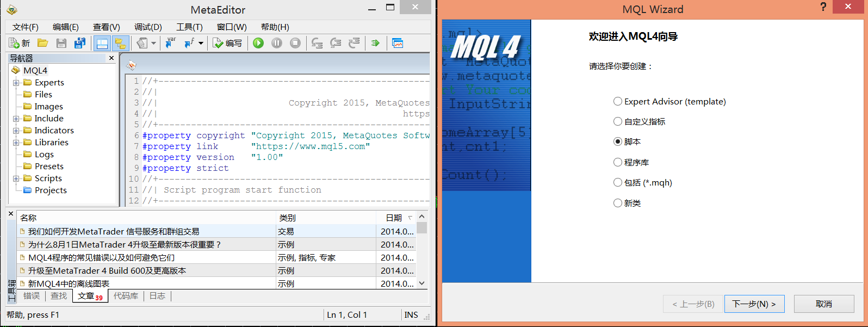Open the function list dropdown arrow
This screenshot has width=868, height=327.
point(201,43)
